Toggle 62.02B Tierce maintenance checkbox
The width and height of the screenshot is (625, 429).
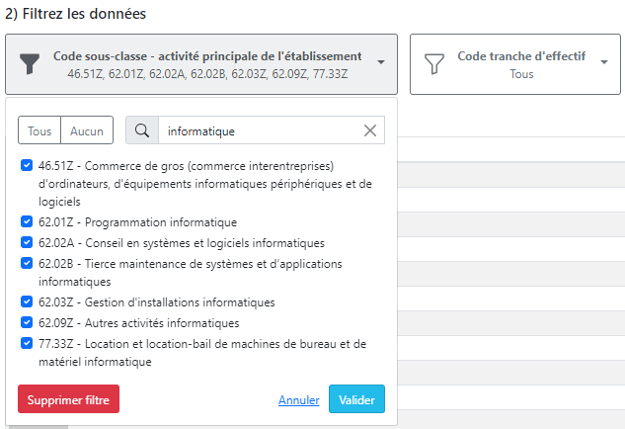tap(27, 263)
